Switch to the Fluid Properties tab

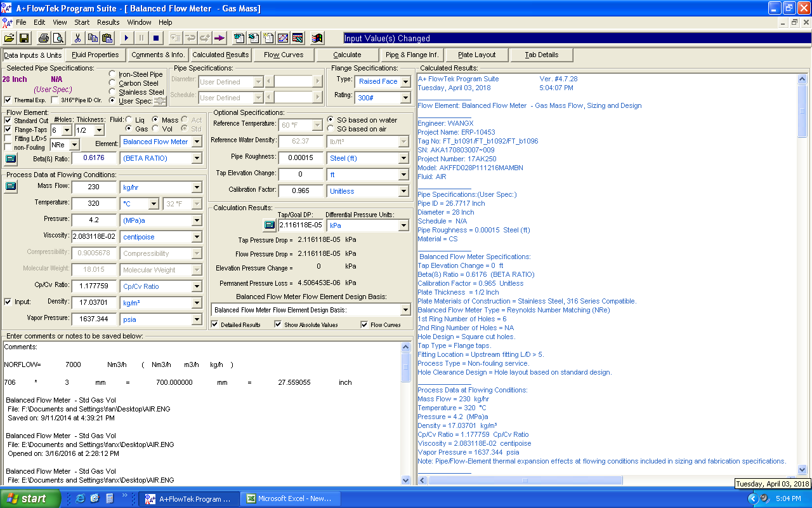pos(95,55)
